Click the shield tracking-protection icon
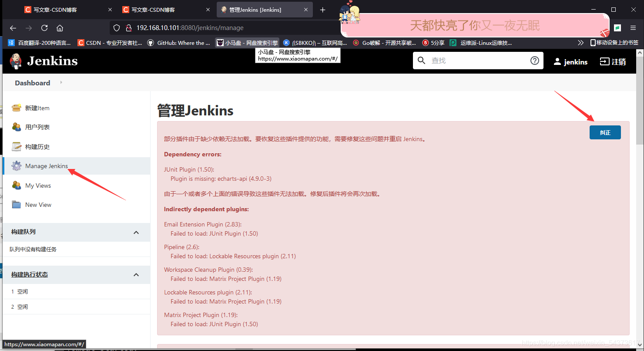 coord(117,28)
